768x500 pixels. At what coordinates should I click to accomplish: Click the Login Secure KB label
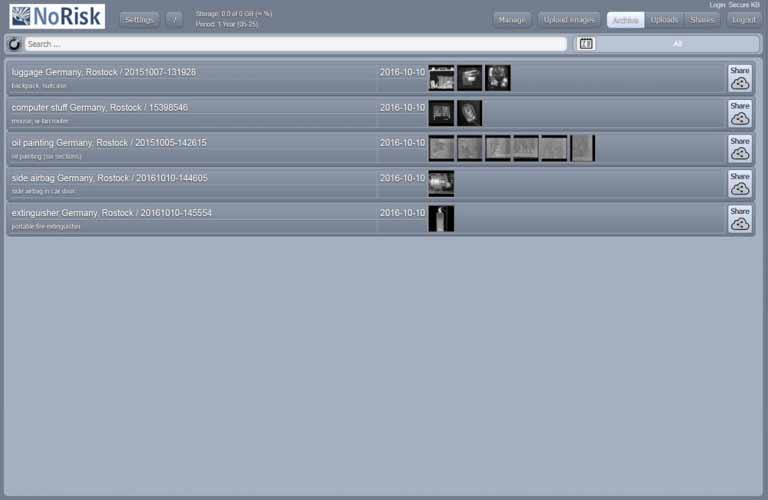[734, 5]
